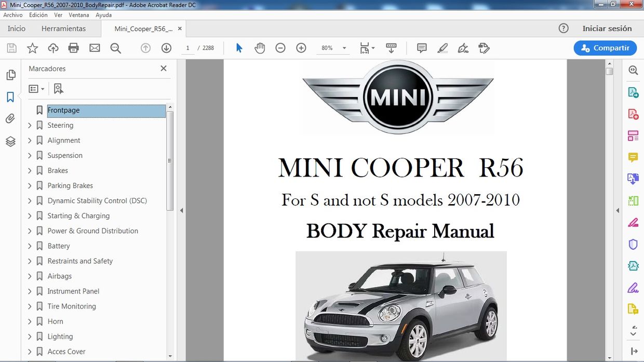Switch to the Herramientas tab
644x362 pixels.
coord(63,29)
